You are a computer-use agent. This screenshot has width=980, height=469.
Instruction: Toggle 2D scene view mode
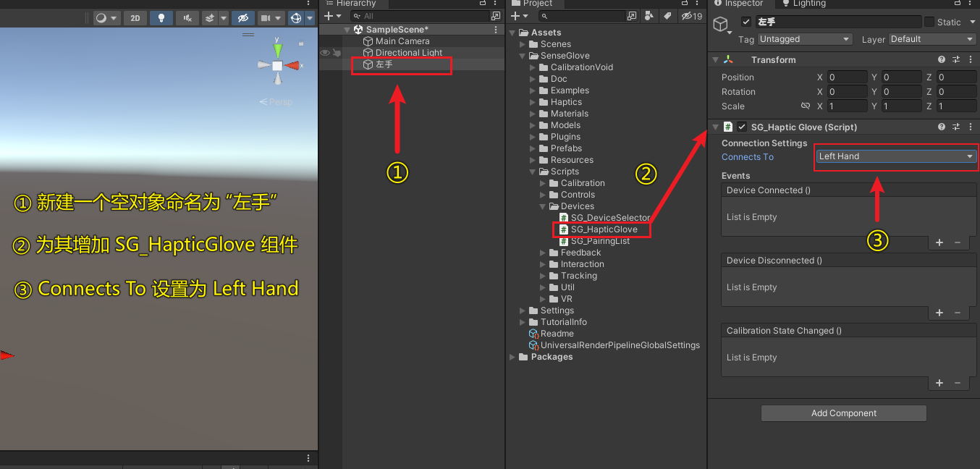coord(135,18)
